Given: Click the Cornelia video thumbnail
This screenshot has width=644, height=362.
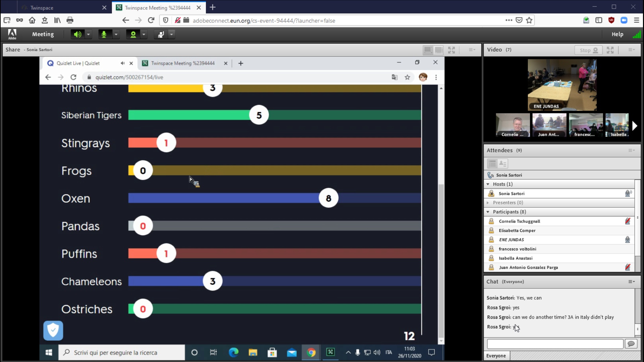Looking at the screenshot, I should (x=513, y=125).
